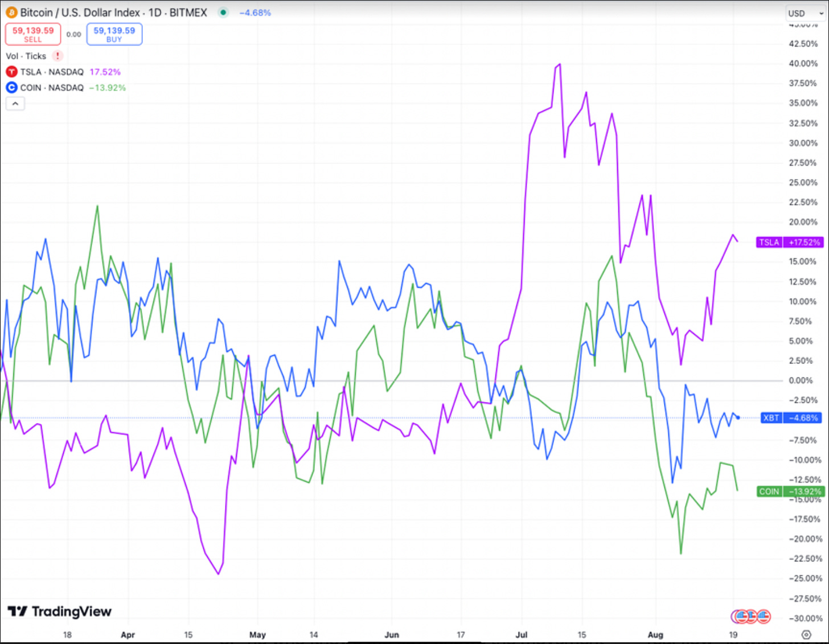Click the 'Jun' date axis label

(392, 634)
